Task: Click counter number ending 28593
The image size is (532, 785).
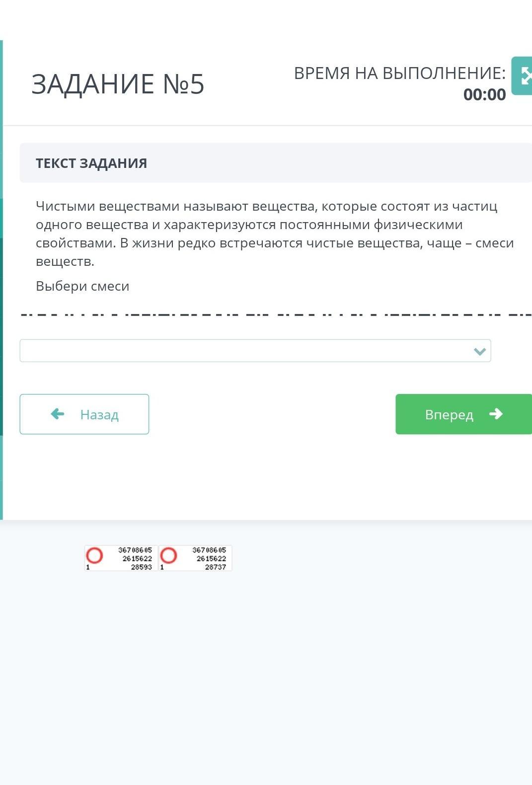Action: click(x=141, y=567)
